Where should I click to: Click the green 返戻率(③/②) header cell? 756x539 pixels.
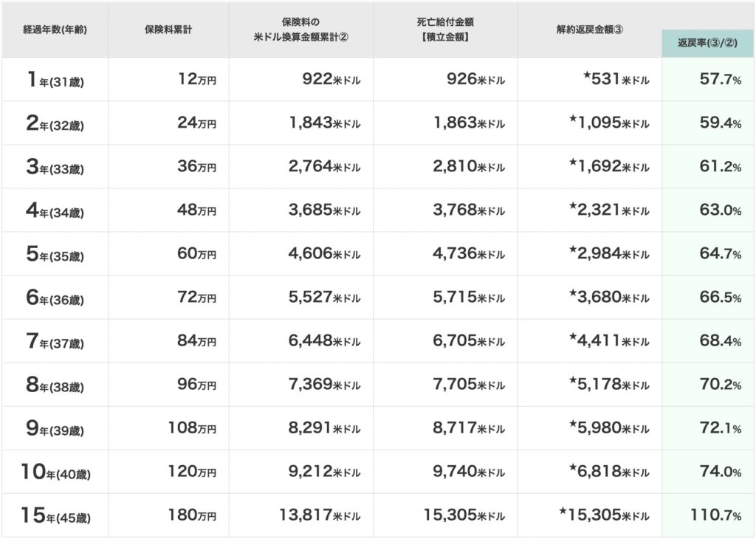[x=708, y=44]
